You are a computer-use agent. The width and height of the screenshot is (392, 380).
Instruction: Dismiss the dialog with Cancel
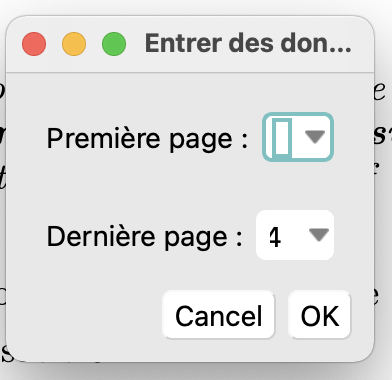[218, 315]
